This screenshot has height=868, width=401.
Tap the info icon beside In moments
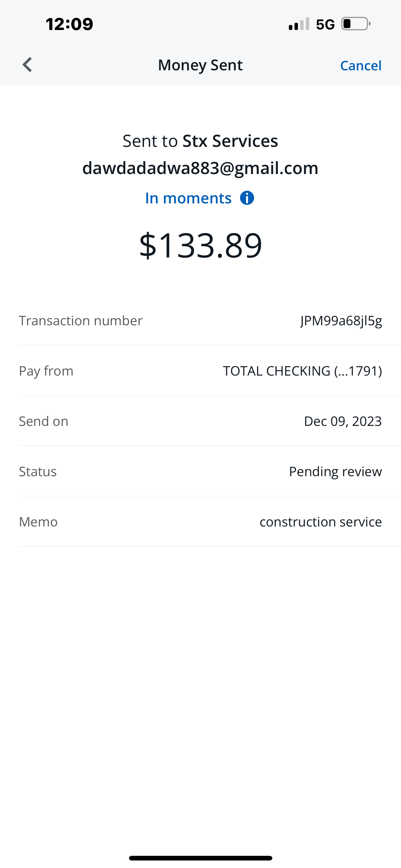coord(247,198)
